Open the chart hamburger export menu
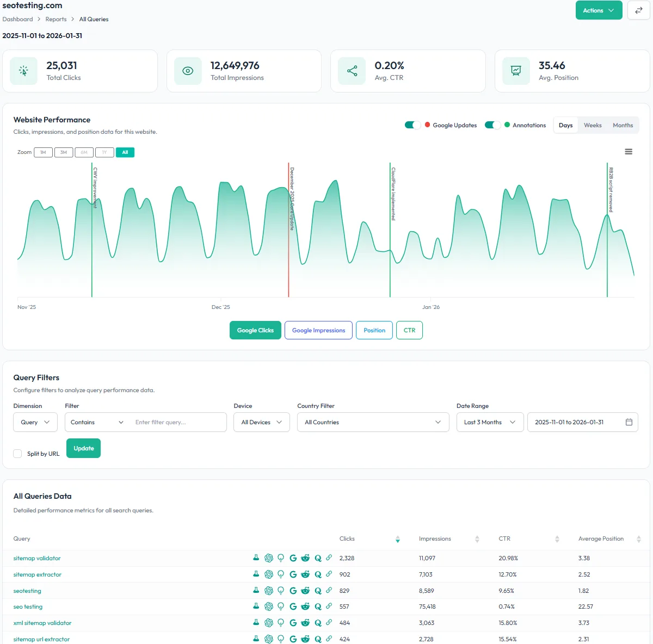 pos(629,151)
